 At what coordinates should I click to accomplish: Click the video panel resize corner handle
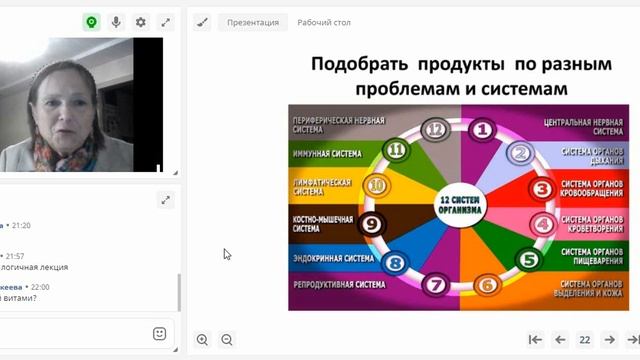click(x=176, y=173)
